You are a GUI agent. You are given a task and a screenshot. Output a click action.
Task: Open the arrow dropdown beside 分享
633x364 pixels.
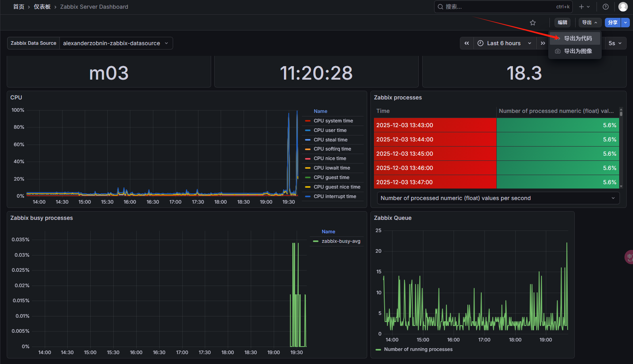(625, 23)
